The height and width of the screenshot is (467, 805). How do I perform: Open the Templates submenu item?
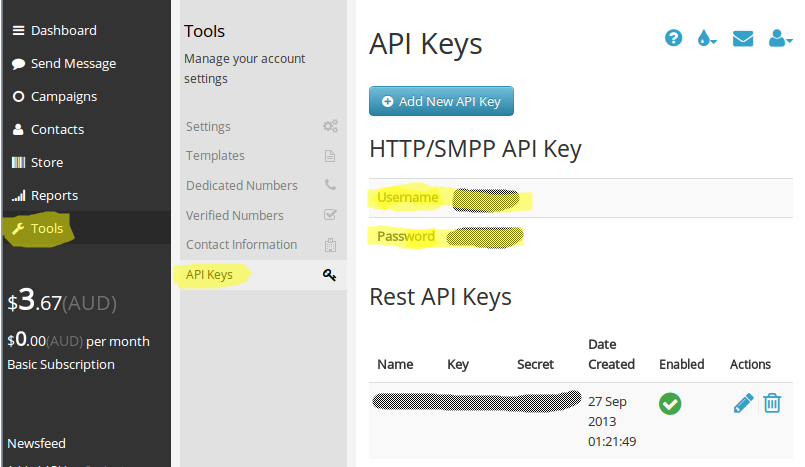pyautogui.click(x=215, y=156)
